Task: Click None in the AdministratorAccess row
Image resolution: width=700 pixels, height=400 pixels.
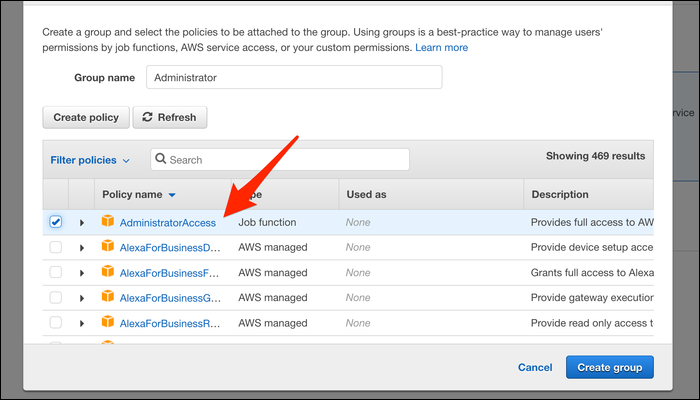Action: (x=358, y=222)
